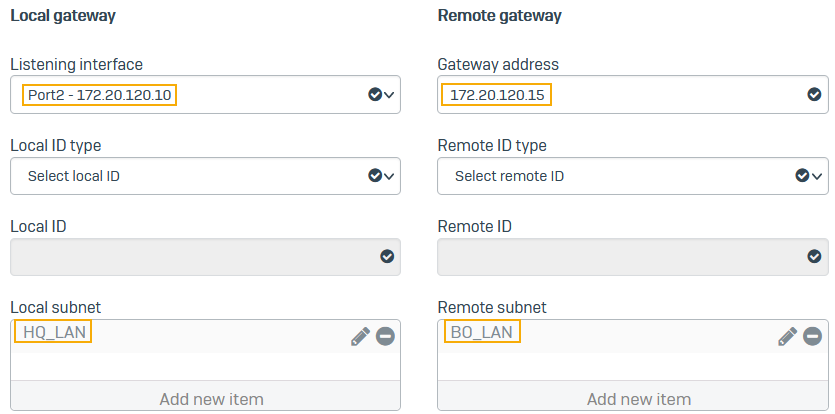The height and width of the screenshot is (414, 835).
Task: Click checkmark icon in Remote ID field
Action: point(814,257)
